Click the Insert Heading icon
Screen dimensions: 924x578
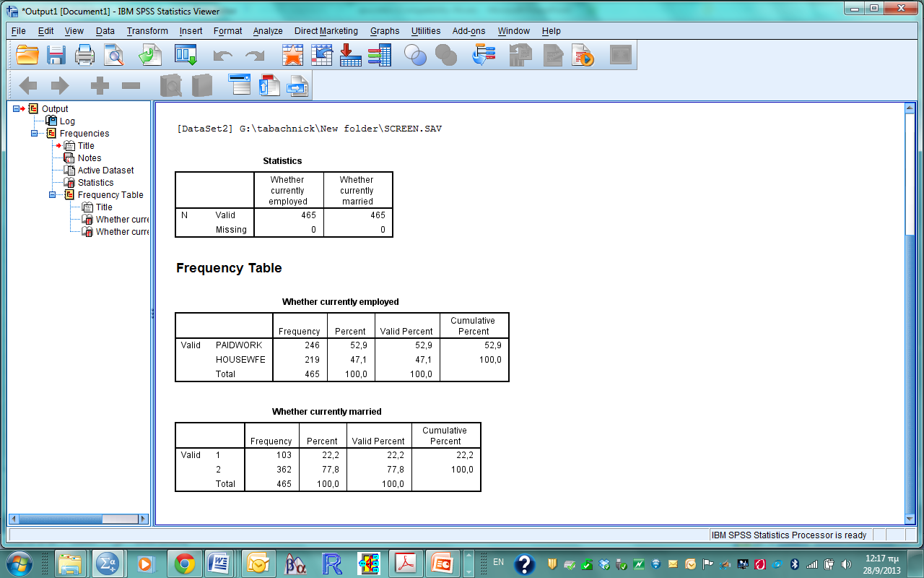tap(239, 85)
